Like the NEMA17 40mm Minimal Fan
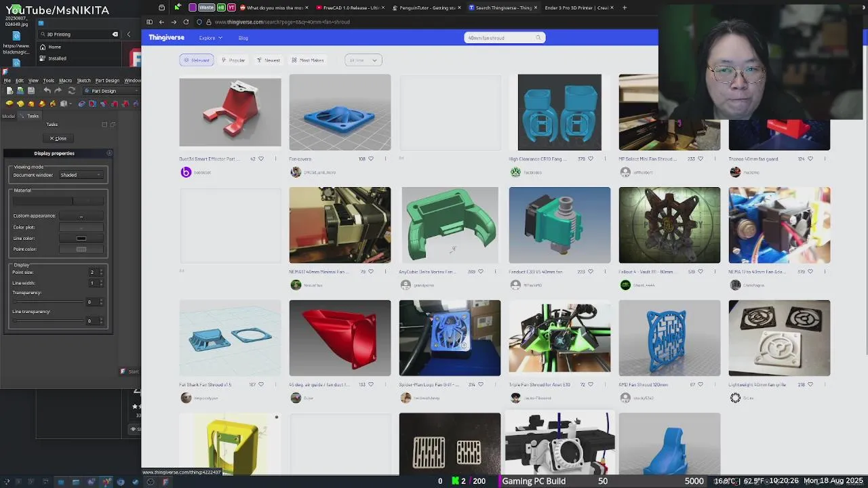The width and height of the screenshot is (868, 488). tap(371, 272)
